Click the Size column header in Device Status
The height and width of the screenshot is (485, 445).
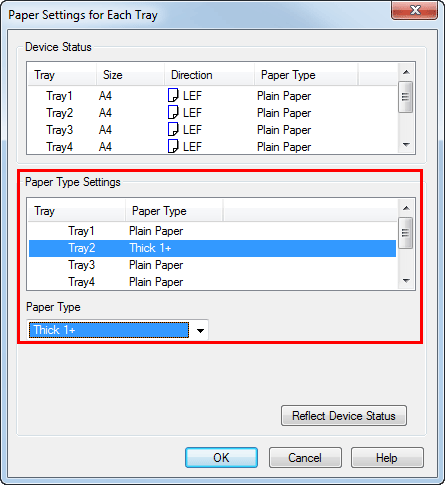point(131,75)
